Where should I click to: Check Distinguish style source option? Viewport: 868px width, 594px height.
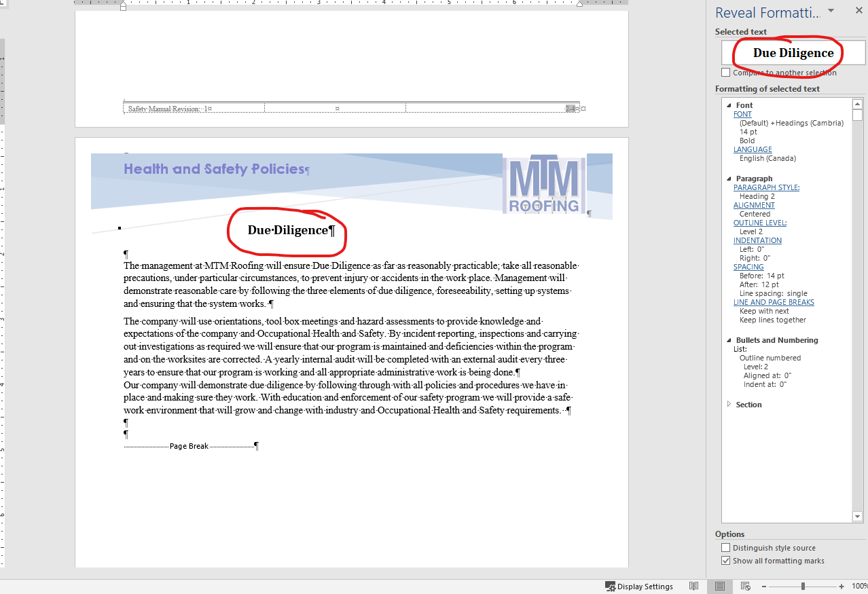726,548
